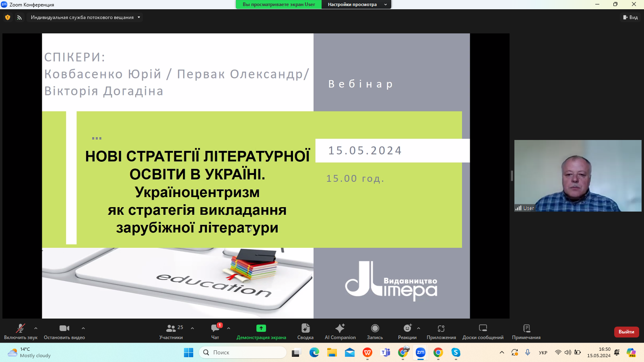Open the streaming service menu at top left

(85, 17)
